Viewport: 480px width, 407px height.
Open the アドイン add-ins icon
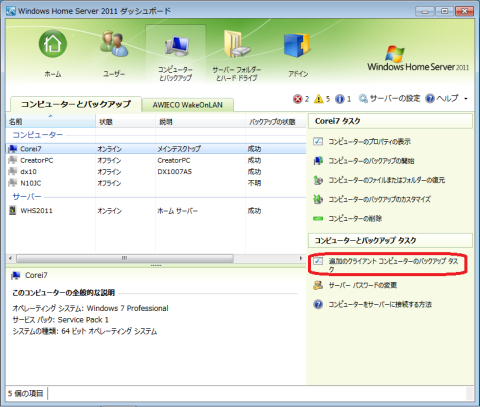pyautogui.click(x=298, y=45)
